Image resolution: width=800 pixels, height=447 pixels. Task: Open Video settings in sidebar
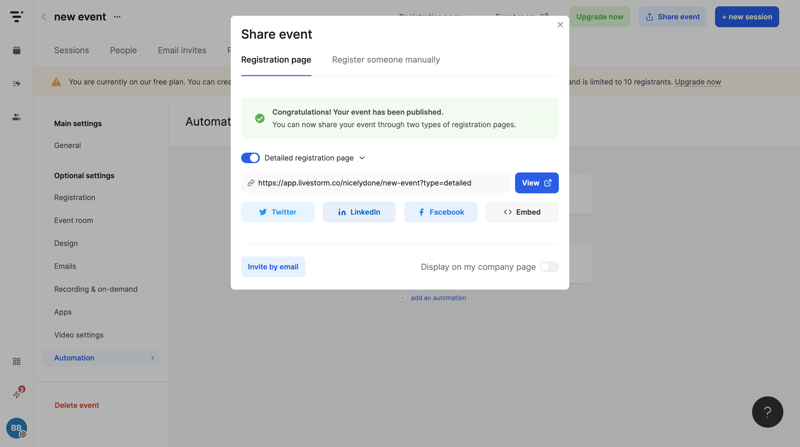click(79, 335)
